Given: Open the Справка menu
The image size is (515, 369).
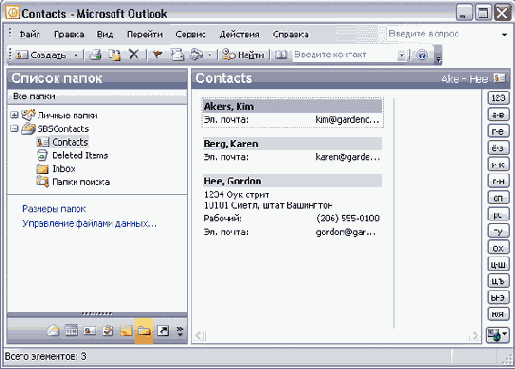Looking at the screenshot, I should (x=290, y=34).
